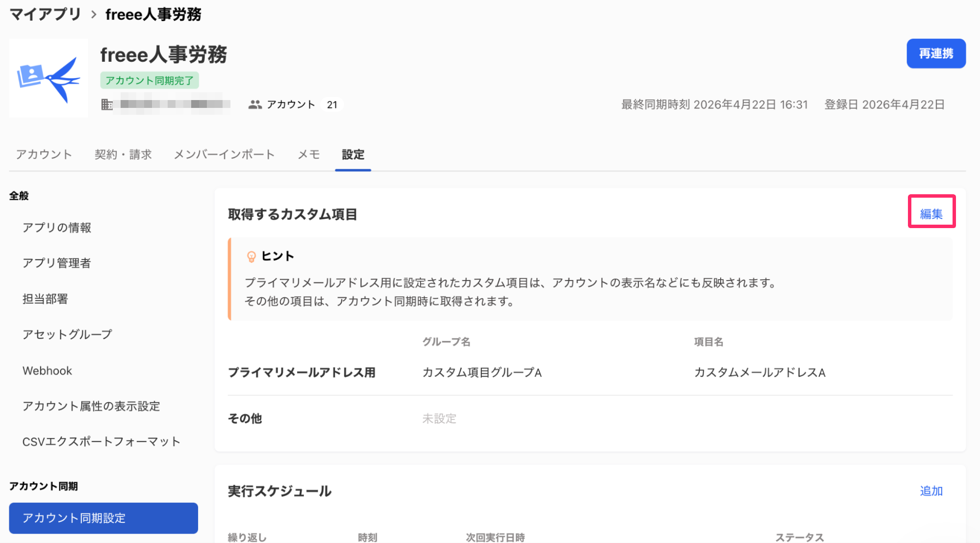Click the 再連携 button
Viewport: 980px width, 543px height.
936,53
